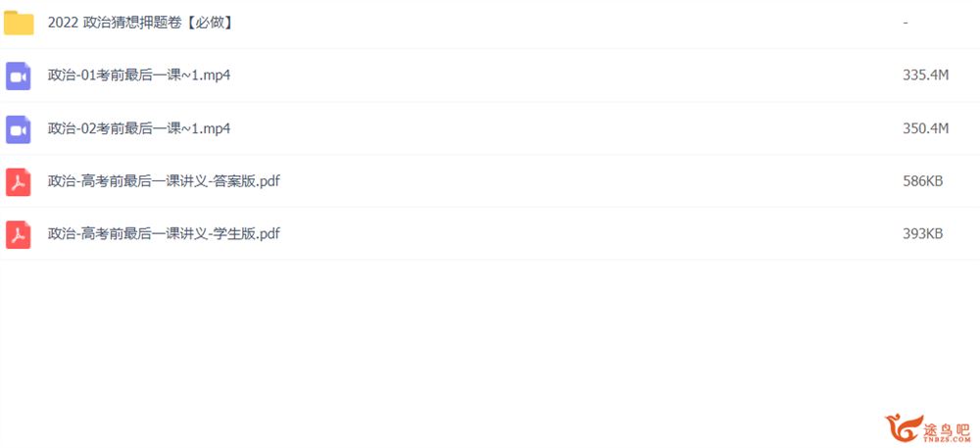The width and height of the screenshot is (980, 448).
Task: Click the video icon beside 政治-01考前最后一课~1.mp4
Action: 18,76
